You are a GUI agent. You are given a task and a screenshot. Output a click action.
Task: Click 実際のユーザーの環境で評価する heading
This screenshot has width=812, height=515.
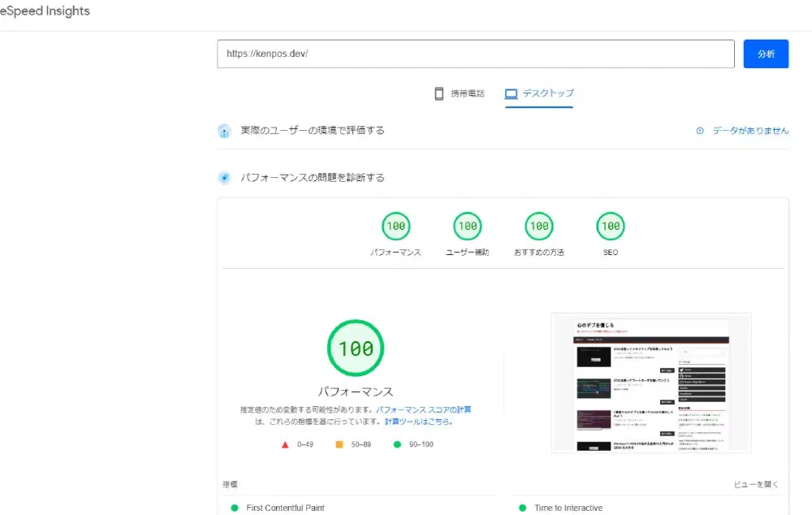pyautogui.click(x=313, y=131)
